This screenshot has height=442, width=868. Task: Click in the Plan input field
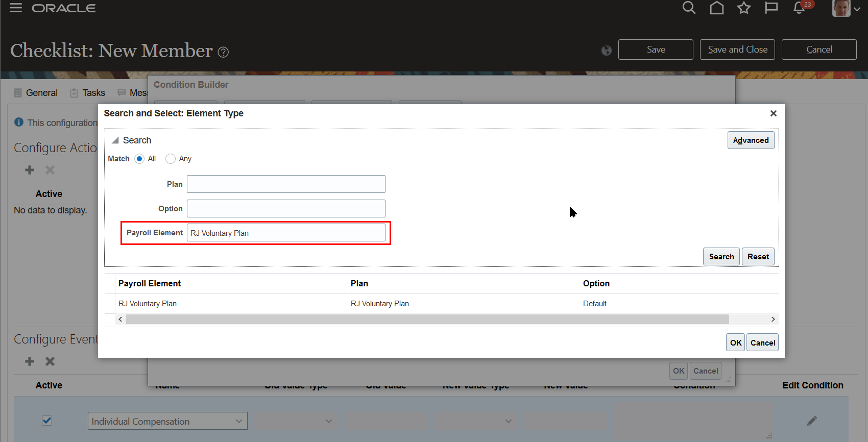click(286, 184)
